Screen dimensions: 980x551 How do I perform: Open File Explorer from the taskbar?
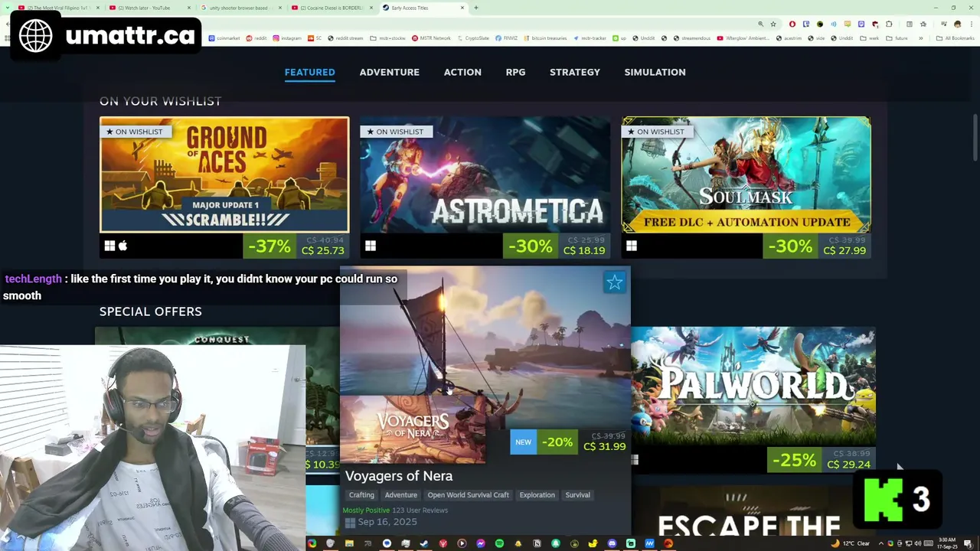tap(349, 543)
